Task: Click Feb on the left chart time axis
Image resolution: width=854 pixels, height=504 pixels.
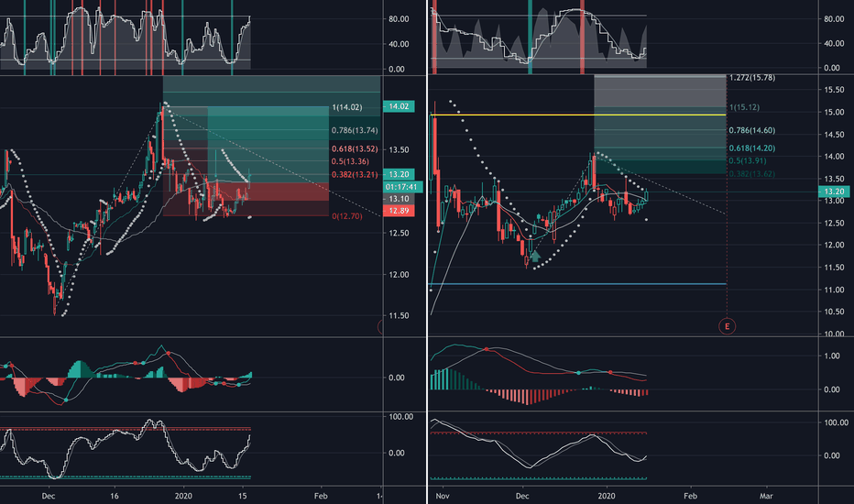Action: pos(321,496)
